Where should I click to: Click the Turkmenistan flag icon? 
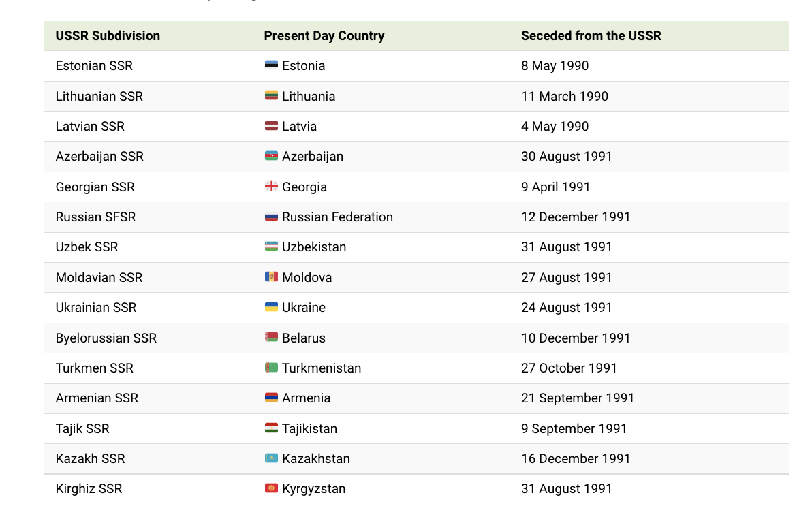271,368
